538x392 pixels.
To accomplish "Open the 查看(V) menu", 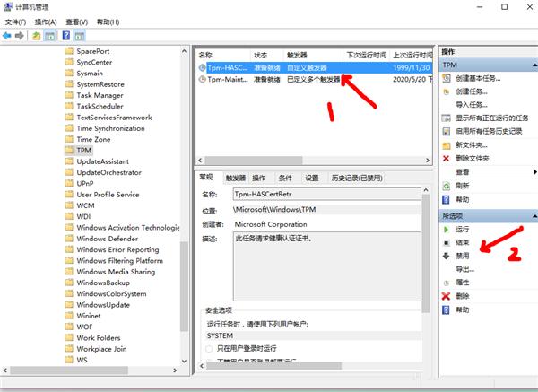I will [76, 22].
